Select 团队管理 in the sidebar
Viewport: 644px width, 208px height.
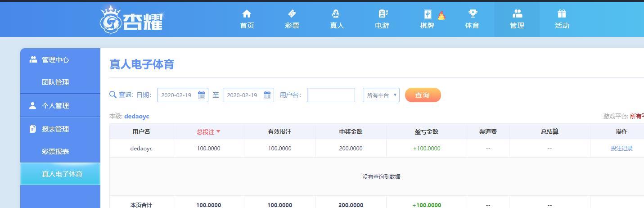(55, 82)
